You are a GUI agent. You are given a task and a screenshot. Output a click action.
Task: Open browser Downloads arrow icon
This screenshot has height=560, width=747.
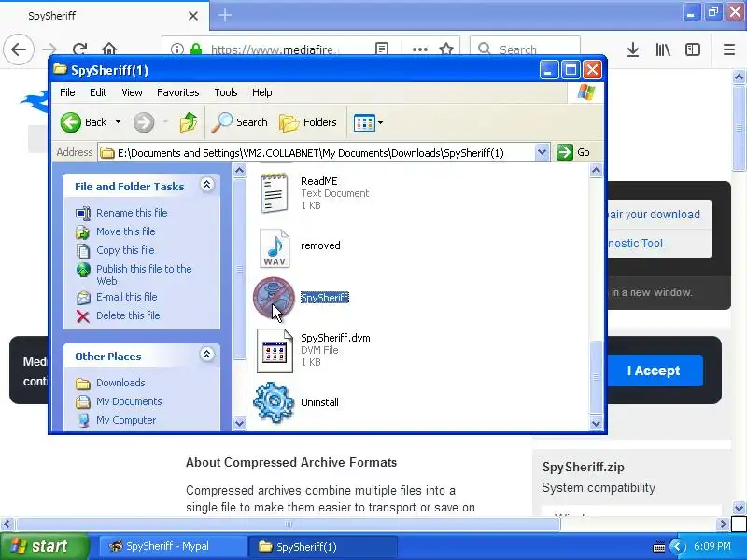pyautogui.click(x=633, y=49)
